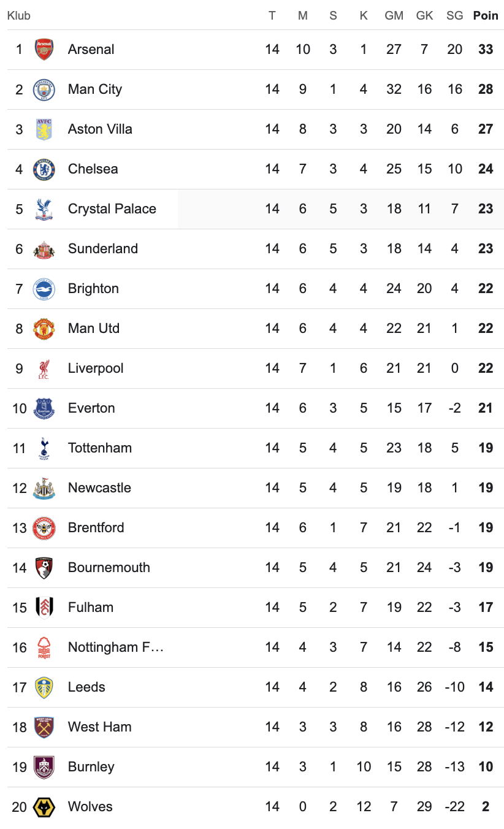Open the truncated Nottingham F… team link
Image resolution: width=504 pixels, height=829 pixels.
click(x=115, y=648)
